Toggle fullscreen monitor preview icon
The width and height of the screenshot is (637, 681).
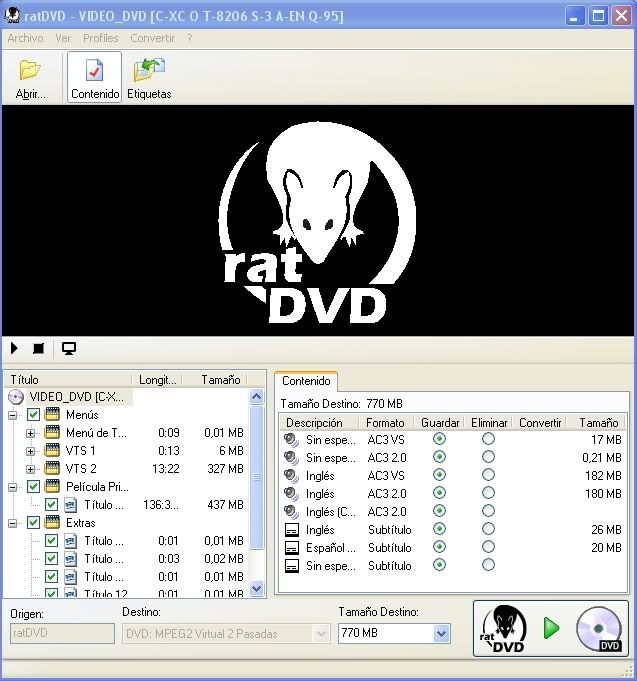click(69, 348)
